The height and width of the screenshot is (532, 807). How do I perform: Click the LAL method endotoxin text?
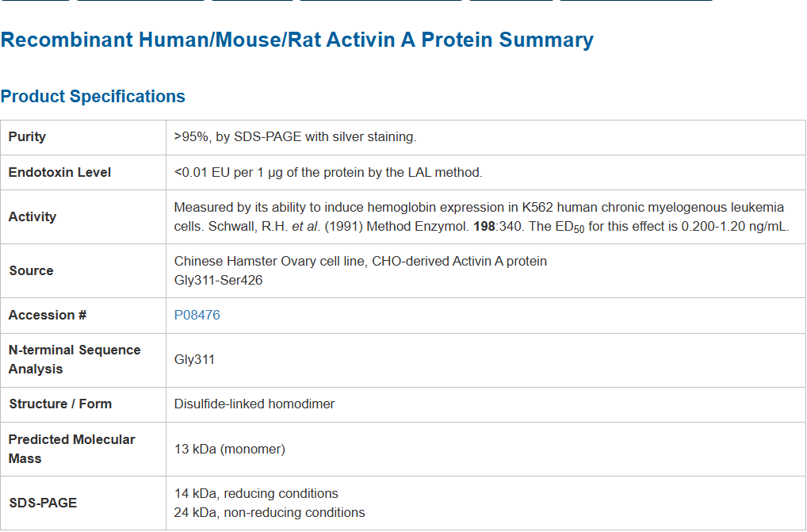coord(328,172)
